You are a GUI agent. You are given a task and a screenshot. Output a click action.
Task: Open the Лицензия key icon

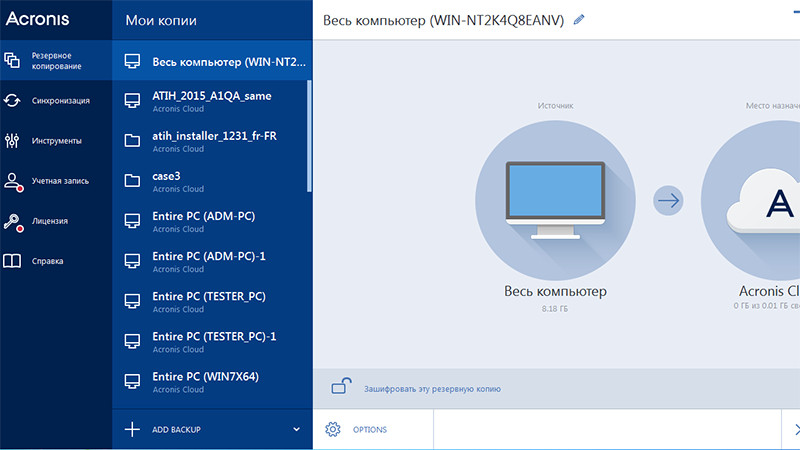pos(13,222)
